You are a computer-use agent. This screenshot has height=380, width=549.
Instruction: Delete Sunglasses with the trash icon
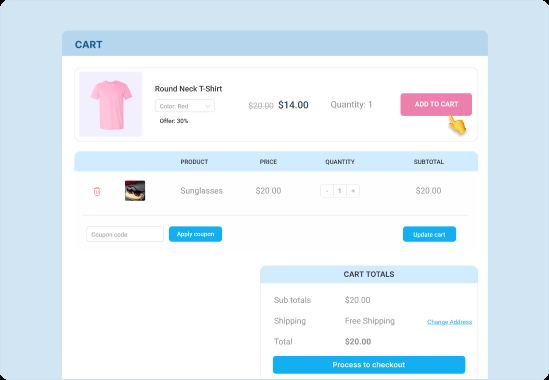pos(97,191)
